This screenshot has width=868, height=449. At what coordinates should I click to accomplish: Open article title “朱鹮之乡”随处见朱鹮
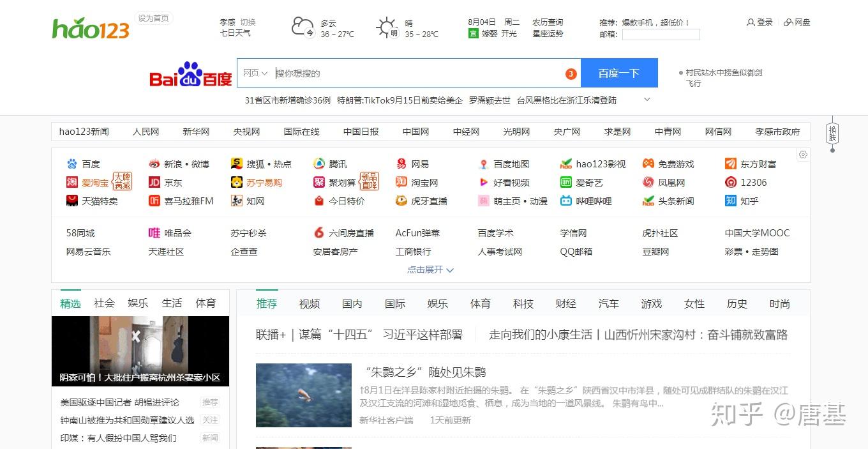(x=426, y=372)
